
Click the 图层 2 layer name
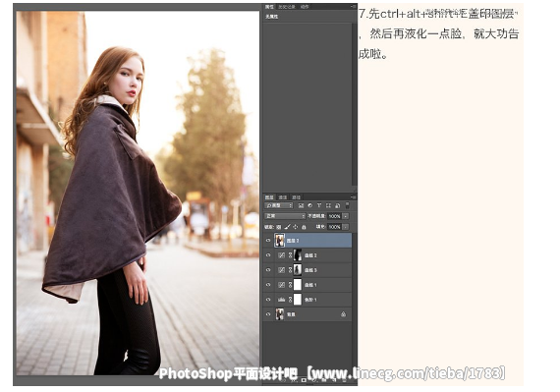tap(293, 241)
